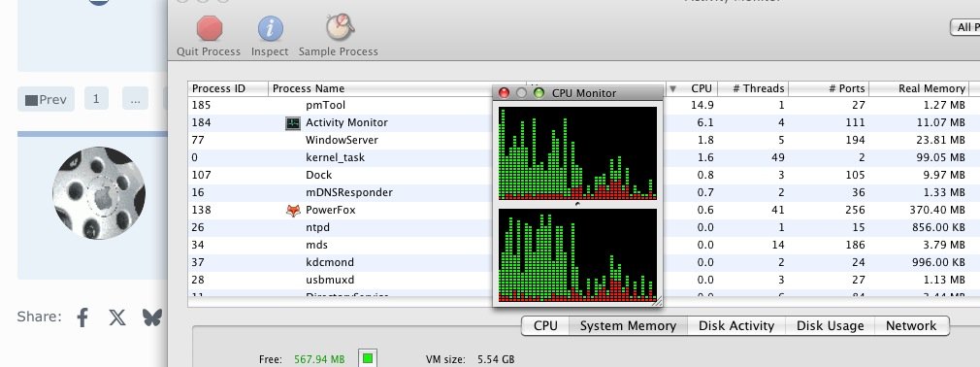Share post on Bluesky butterfly icon
The height and width of the screenshot is (367, 980).
152,317
